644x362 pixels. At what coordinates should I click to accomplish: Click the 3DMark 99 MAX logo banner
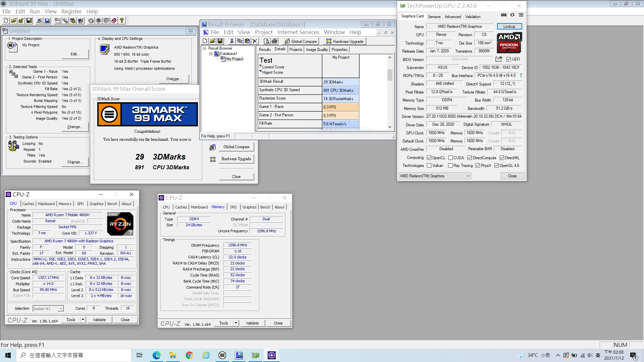click(148, 114)
